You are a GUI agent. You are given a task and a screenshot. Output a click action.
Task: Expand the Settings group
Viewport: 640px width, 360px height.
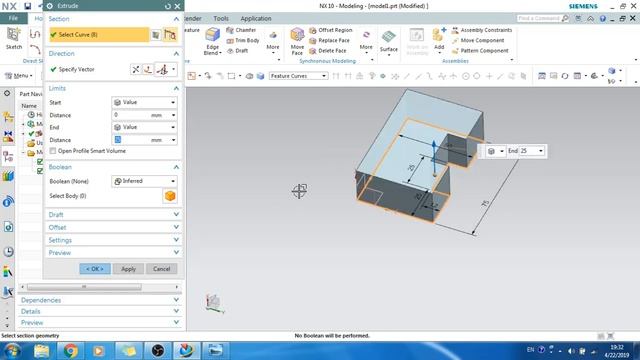point(176,240)
